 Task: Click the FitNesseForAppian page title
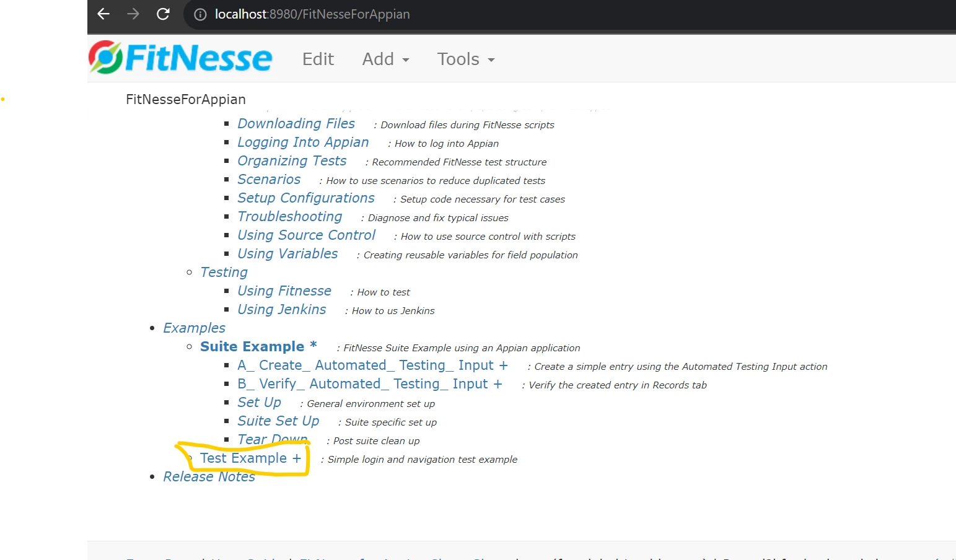[x=186, y=99]
